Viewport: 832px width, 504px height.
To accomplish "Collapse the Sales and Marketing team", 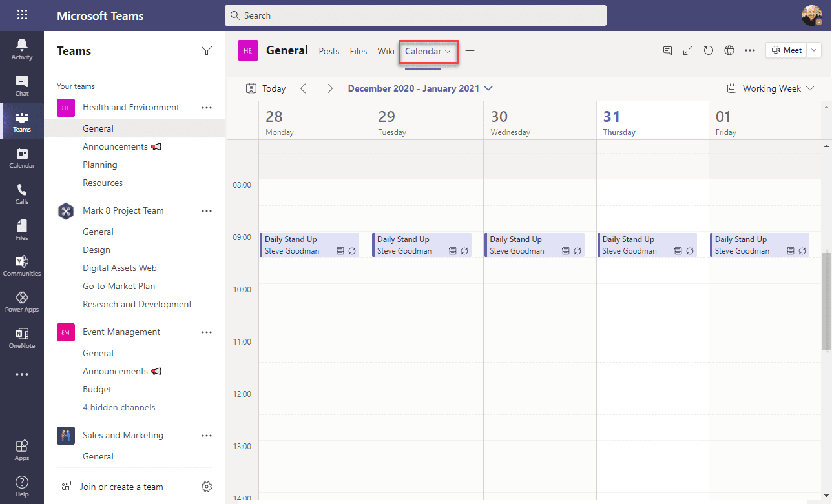I will pos(123,435).
